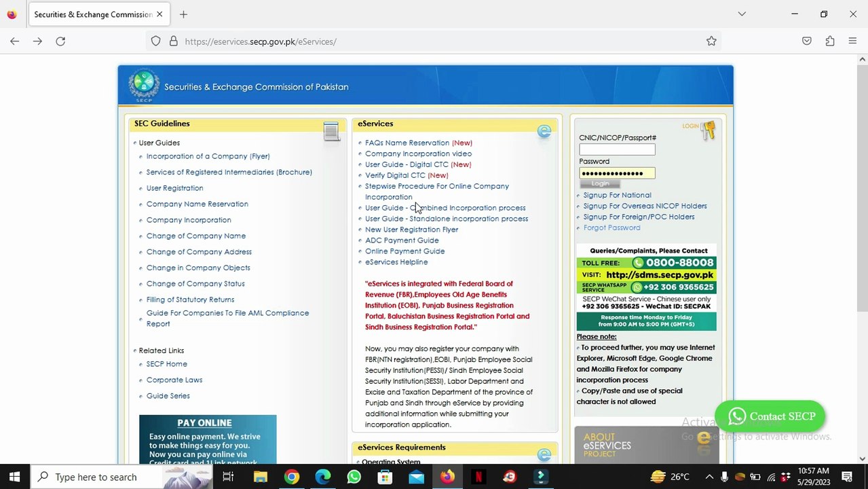Open a new tab with plus button
This screenshot has width=868, height=489.
(x=183, y=14)
